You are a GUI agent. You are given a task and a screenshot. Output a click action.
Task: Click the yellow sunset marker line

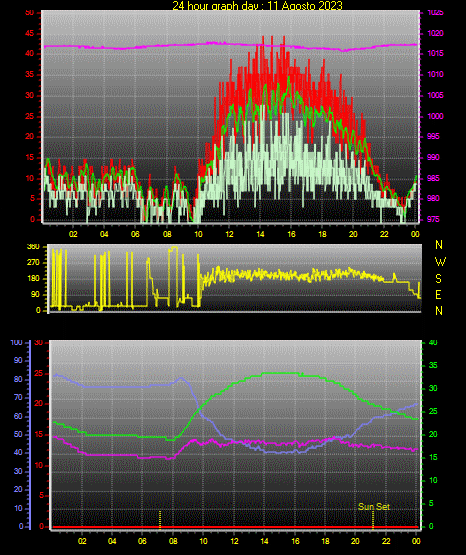[373, 519]
